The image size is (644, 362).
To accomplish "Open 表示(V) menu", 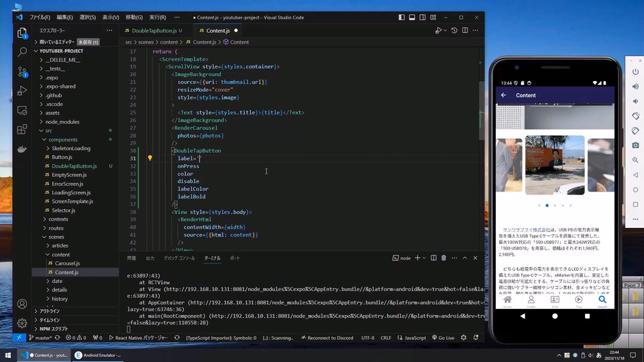I will pyautogui.click(x=111, y=17).
